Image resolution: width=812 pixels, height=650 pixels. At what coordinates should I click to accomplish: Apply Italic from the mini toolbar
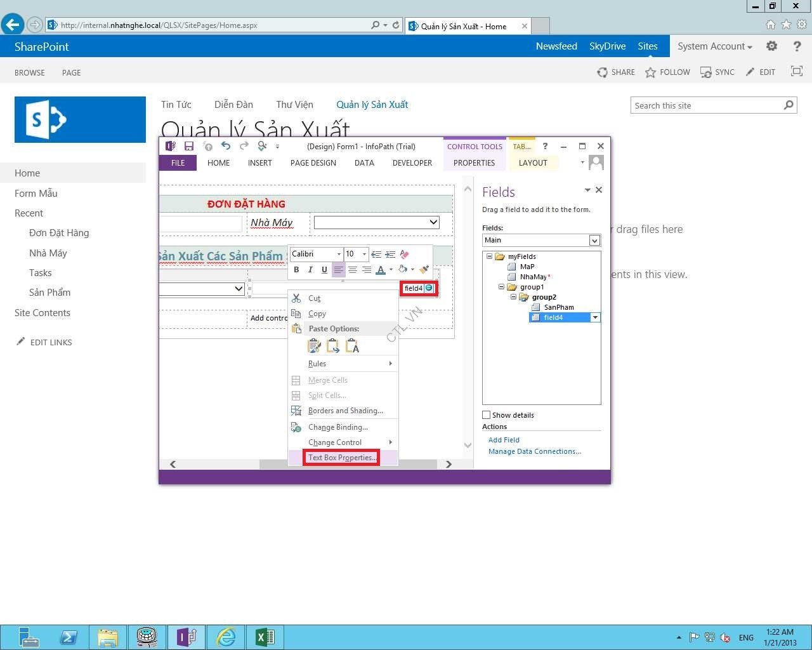(310, 270)
